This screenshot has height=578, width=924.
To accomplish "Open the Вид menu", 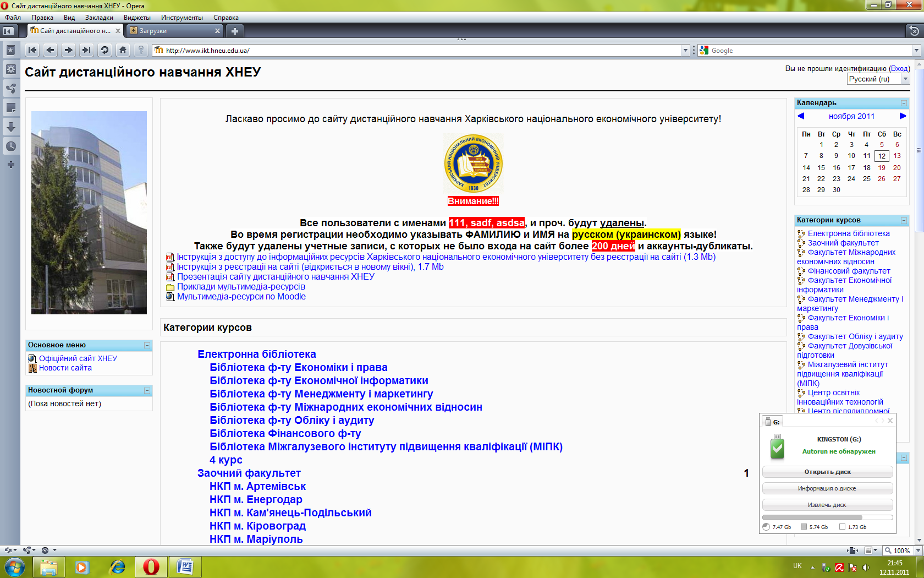I will [x=69, y=18].
